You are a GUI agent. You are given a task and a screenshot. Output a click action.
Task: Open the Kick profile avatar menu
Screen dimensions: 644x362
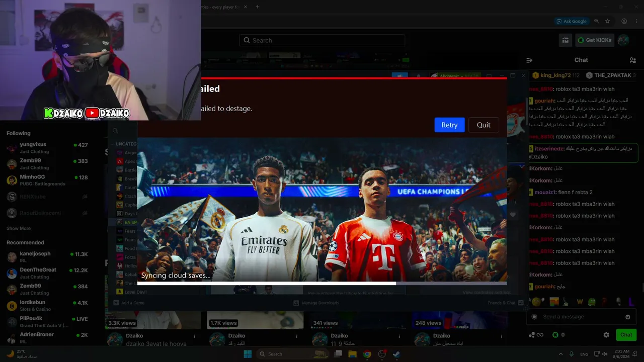coord(623,40)
